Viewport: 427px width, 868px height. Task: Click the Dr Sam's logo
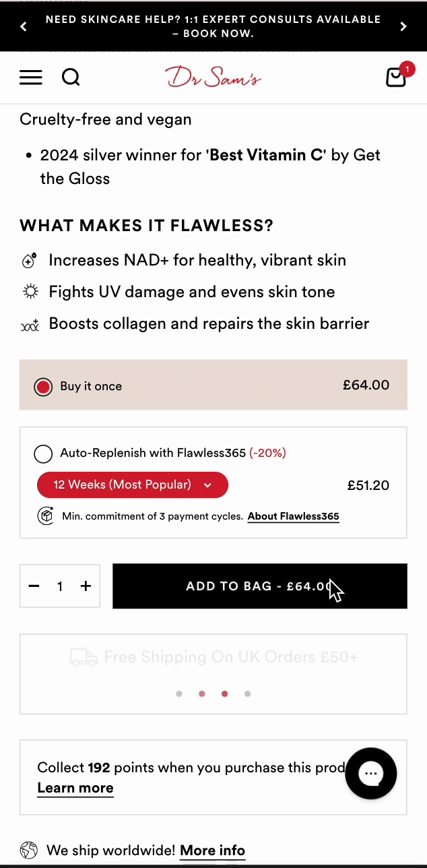213,77
